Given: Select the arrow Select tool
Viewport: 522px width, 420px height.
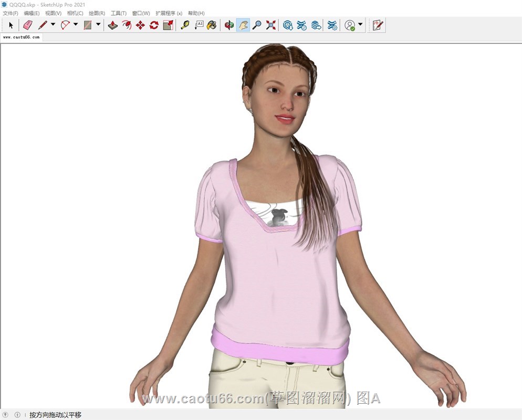Looking at the screenshot, I should tap(11, 25).
